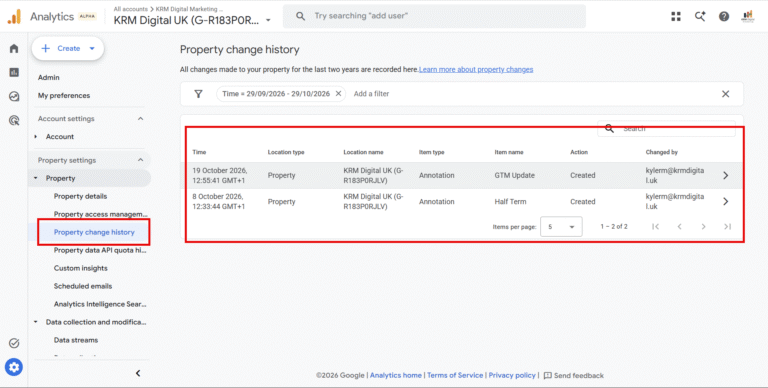Collapse the Account settings section
This screenshot has width=768, height=388.
141,119
